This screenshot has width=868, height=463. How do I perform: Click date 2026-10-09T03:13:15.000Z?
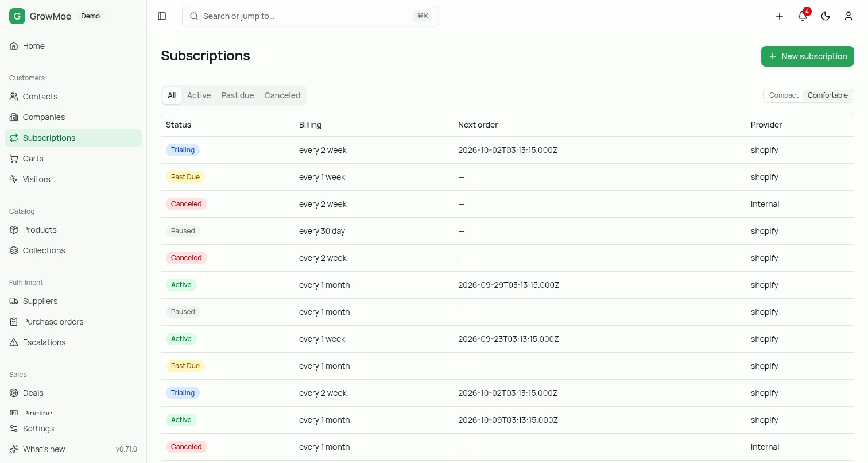508,420
